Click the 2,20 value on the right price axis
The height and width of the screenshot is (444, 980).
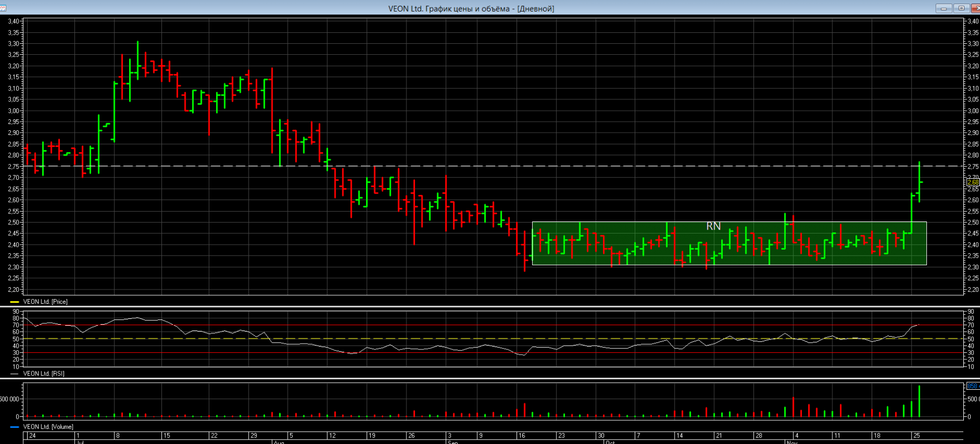973,289
